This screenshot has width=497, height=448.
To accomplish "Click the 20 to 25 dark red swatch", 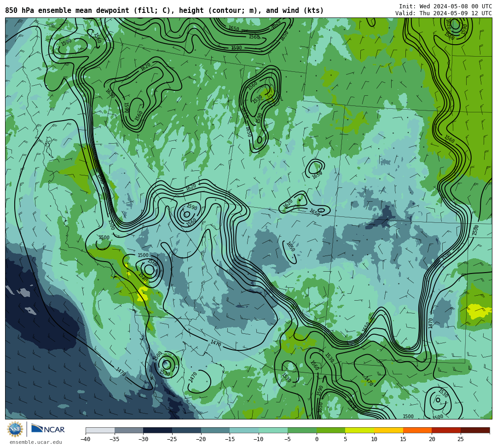I will pos(446,430).
